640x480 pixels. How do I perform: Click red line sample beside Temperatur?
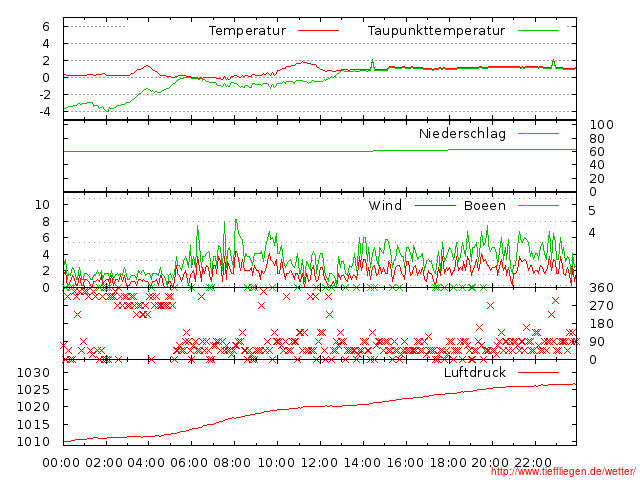[318, 31]
